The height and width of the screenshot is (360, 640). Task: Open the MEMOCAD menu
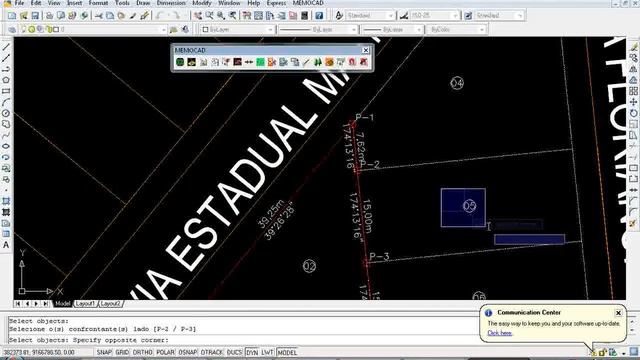point(308,3)
